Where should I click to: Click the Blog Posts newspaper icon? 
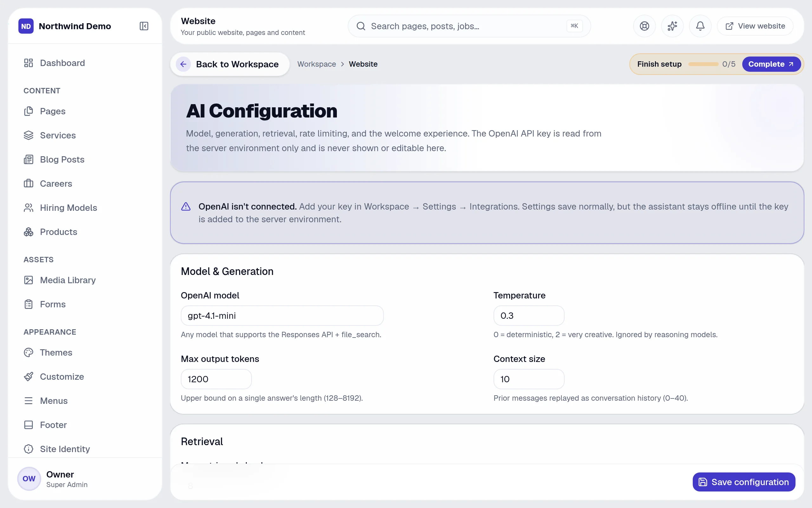pyautogui.click(x=29, y=160)
